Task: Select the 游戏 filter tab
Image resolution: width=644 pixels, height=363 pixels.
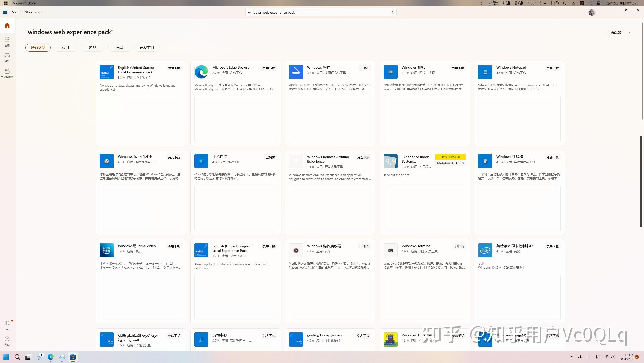Action: pos(93,48)
